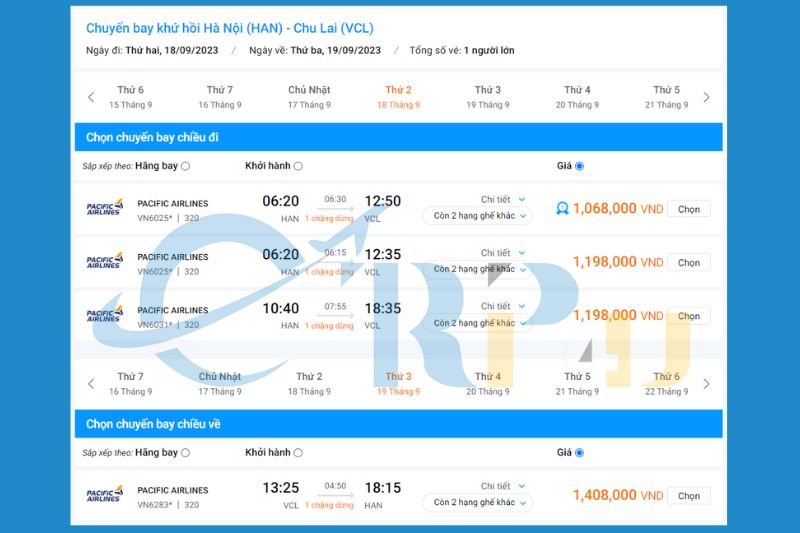
Task: Sort return flights by Giá
Action: pos(580,453)
